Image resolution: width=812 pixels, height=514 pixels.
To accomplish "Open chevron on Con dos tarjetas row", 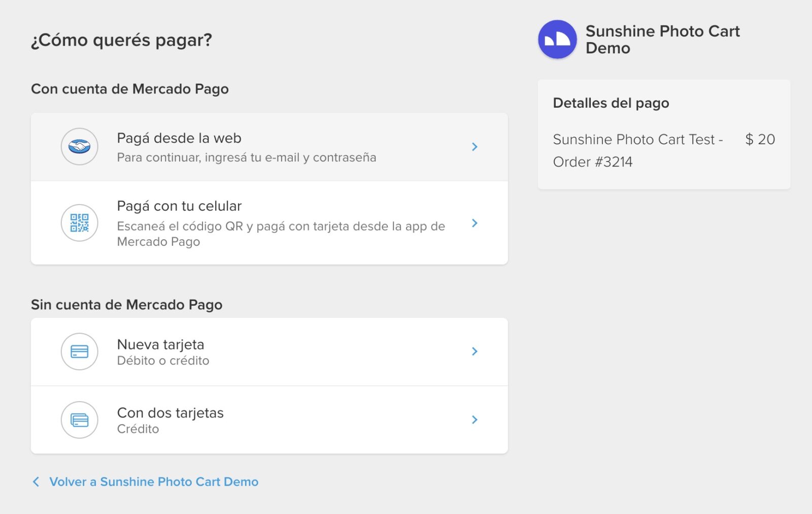I will pos(475,420).
